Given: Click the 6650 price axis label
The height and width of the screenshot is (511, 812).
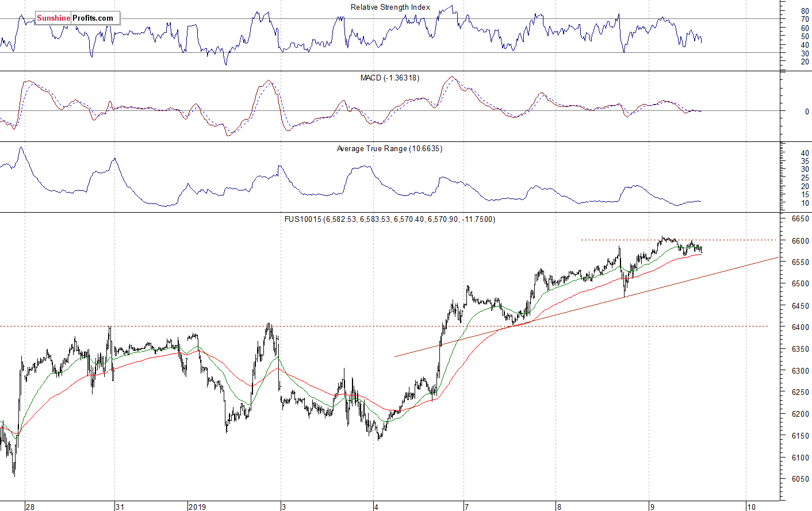Looking at the screenshot, I should (x=800, y=219).
